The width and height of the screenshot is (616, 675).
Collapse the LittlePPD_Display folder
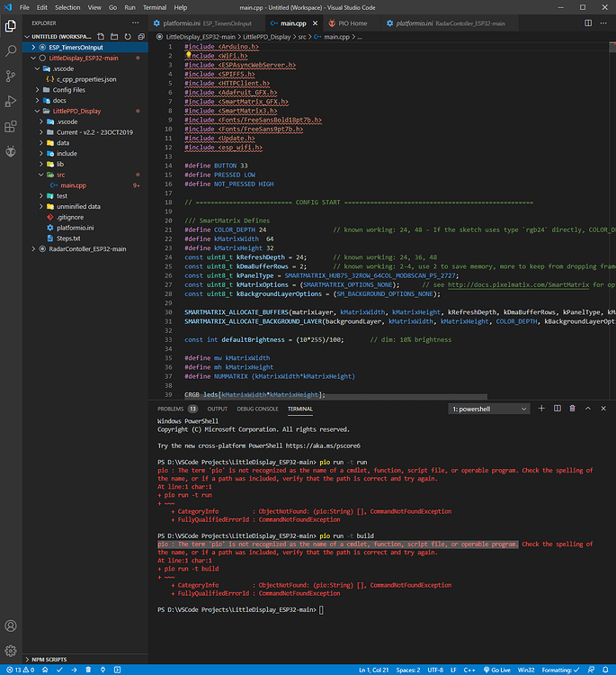[x=76, y=111]
